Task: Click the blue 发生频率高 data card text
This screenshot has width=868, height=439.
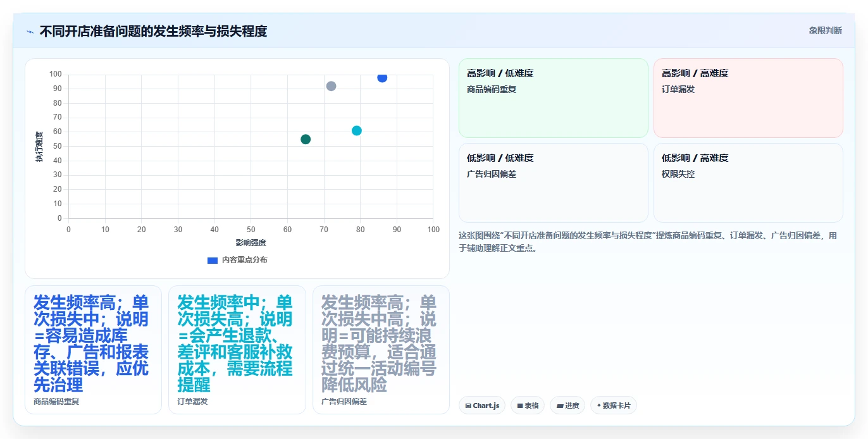Action: 92,343
